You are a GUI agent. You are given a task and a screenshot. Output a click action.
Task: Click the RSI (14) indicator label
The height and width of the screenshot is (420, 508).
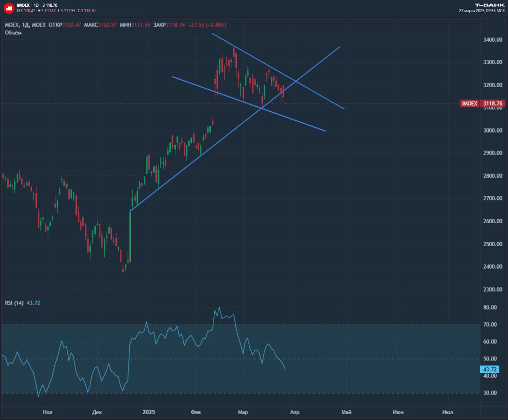(x=14, y=303)
